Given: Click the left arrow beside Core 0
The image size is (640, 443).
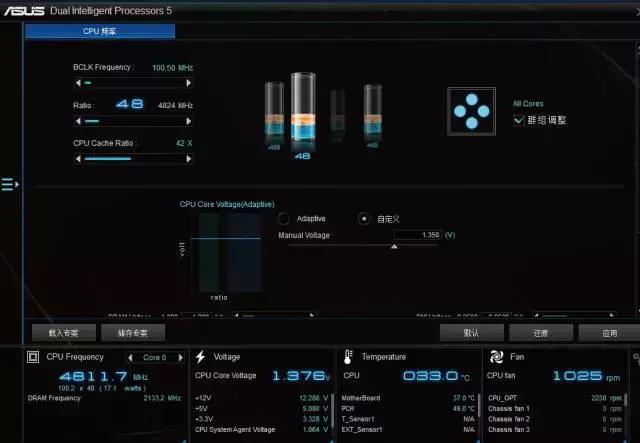Looking at the screenshot, I should pos(130,357).
